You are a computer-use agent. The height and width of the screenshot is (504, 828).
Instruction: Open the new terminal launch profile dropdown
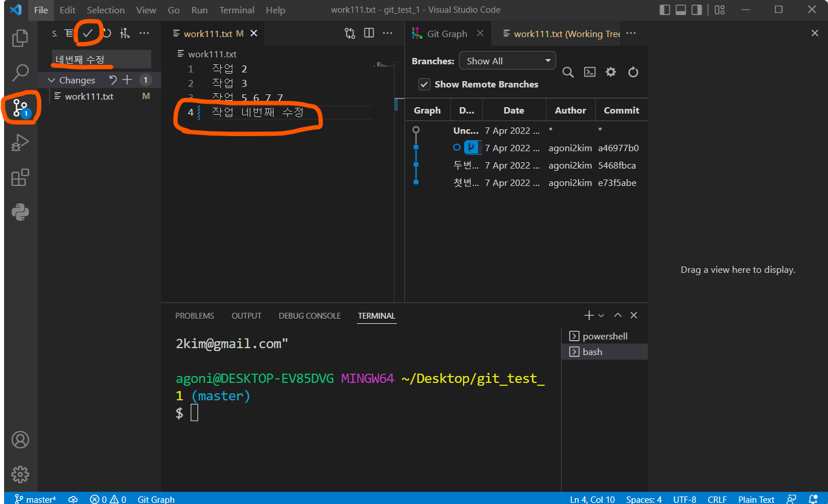pos(601,315)
